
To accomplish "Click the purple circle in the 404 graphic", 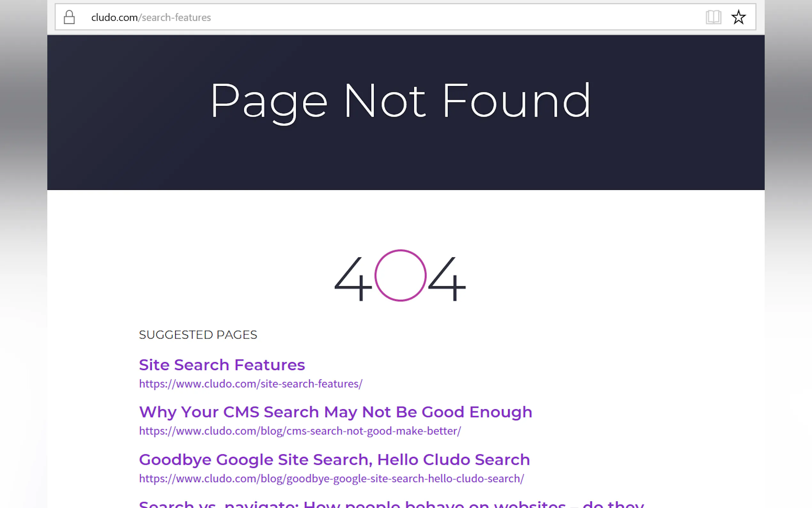I will point(400,275).
